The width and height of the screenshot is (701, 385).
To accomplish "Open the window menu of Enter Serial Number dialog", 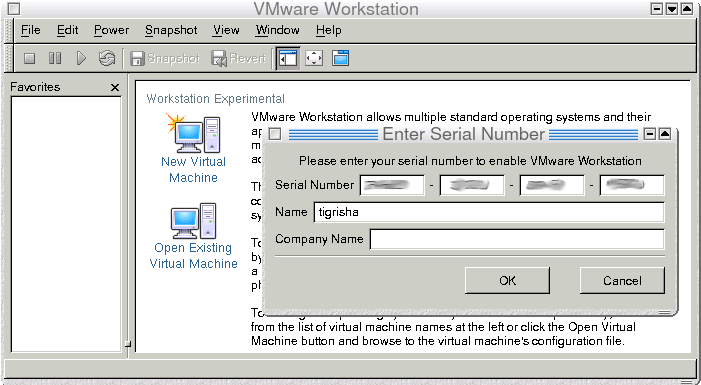I will click(x=275, y=134).
